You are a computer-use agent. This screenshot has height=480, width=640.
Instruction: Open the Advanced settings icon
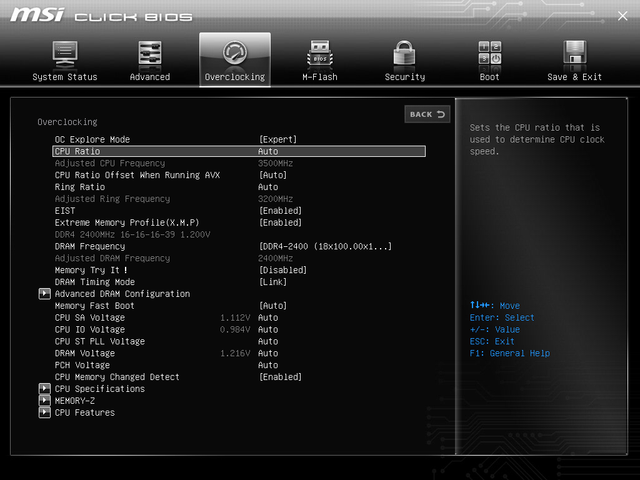[x=149, y=53]
